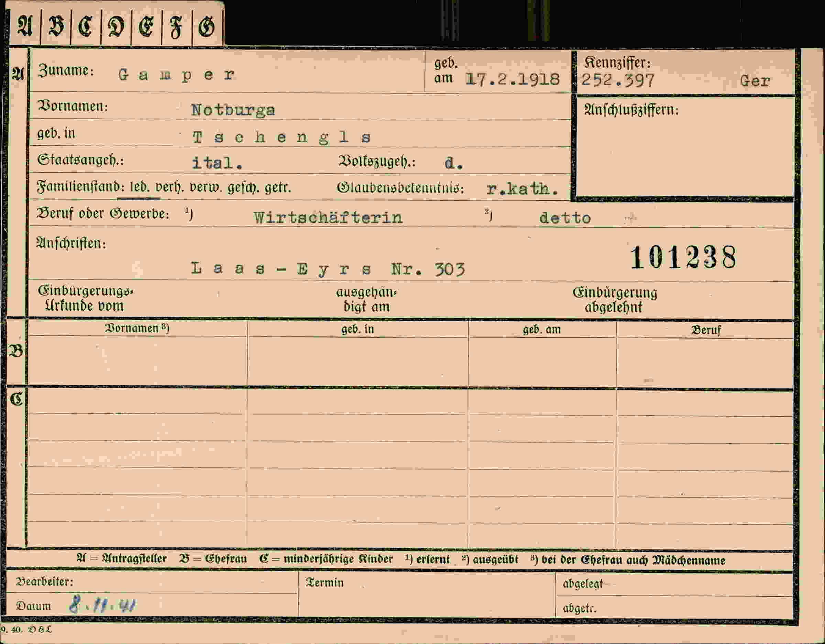
Task: Click the 'abgetr.' label
Action: [x=580, y=608]
